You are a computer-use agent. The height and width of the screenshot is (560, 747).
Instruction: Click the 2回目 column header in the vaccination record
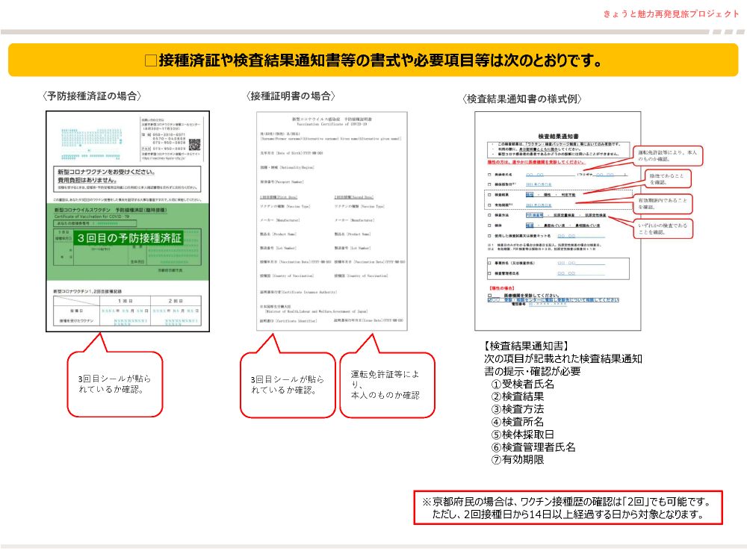[x=176, y=301]
